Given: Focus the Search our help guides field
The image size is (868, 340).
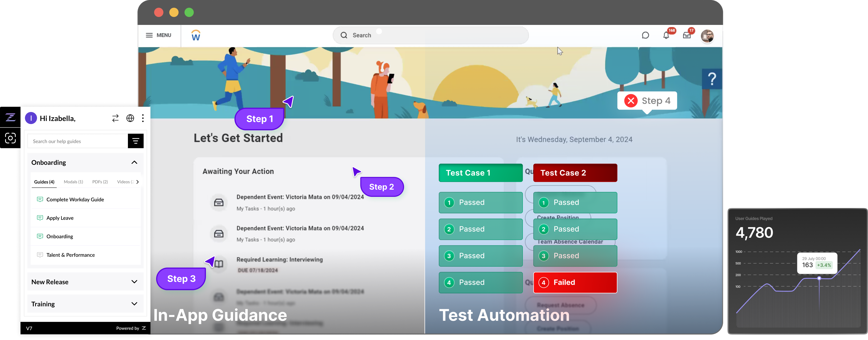Looking at the screenshot, I should pos(78,141).
